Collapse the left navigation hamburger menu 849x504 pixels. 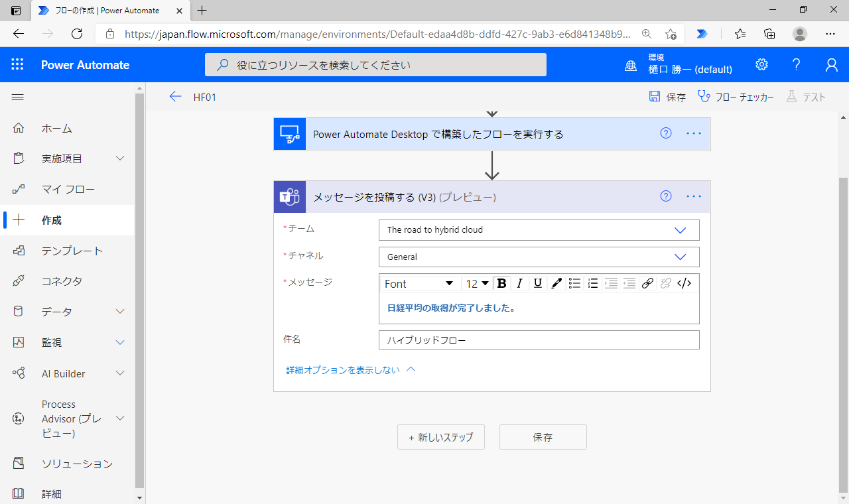click(x=18, y=97)
